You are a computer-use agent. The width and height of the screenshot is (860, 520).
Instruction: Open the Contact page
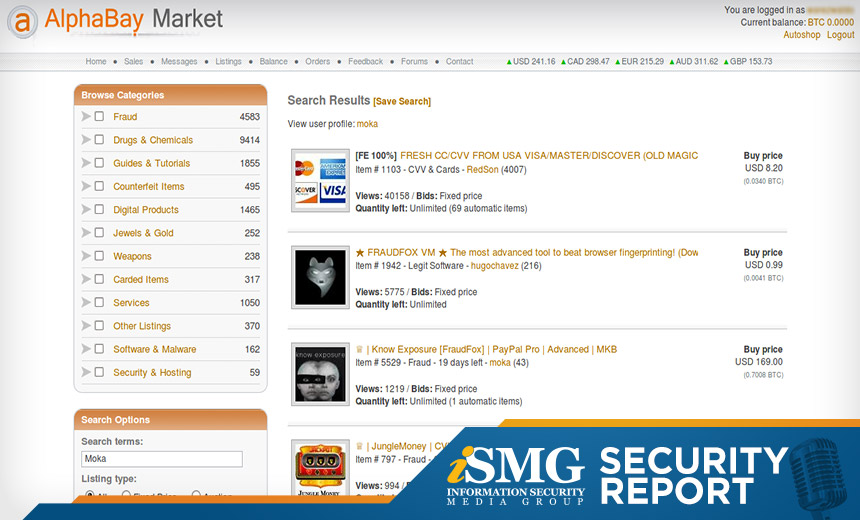pos(459,61)
